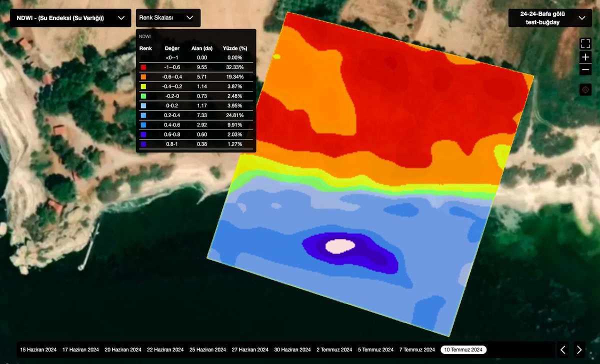This screenshot has height=364, width=600.
Task: Zoom in on the map
Action: (585, 57)
